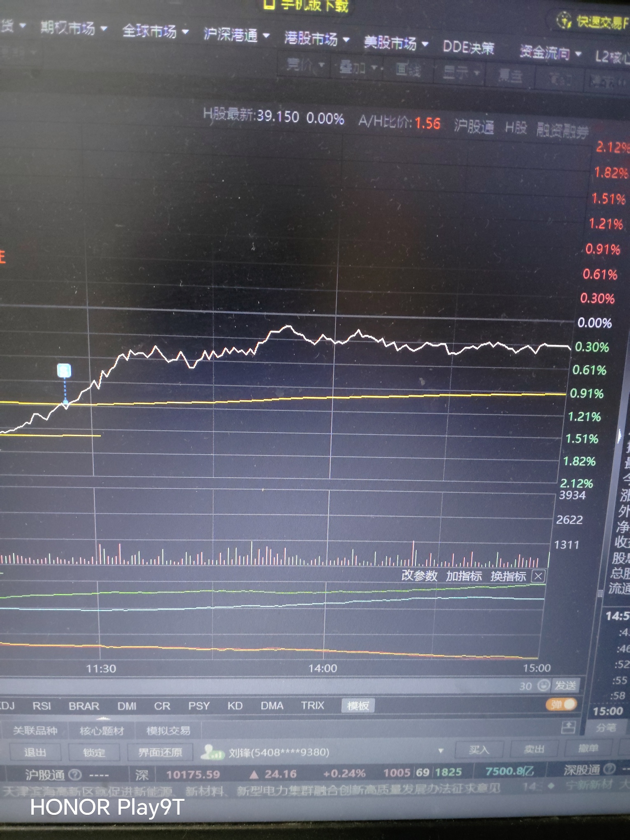Click the help icon beside 沪股通
The image size is (630, 840).
coord(75,775)
